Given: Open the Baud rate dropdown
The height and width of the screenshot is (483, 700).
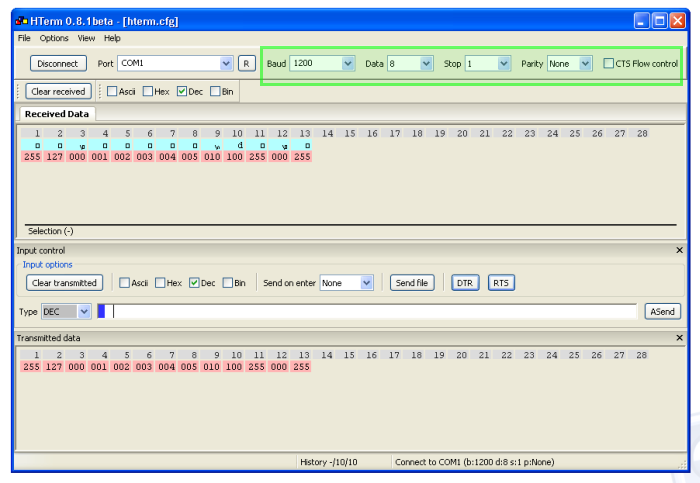Looking at the screenshot, I should (348, 63).
